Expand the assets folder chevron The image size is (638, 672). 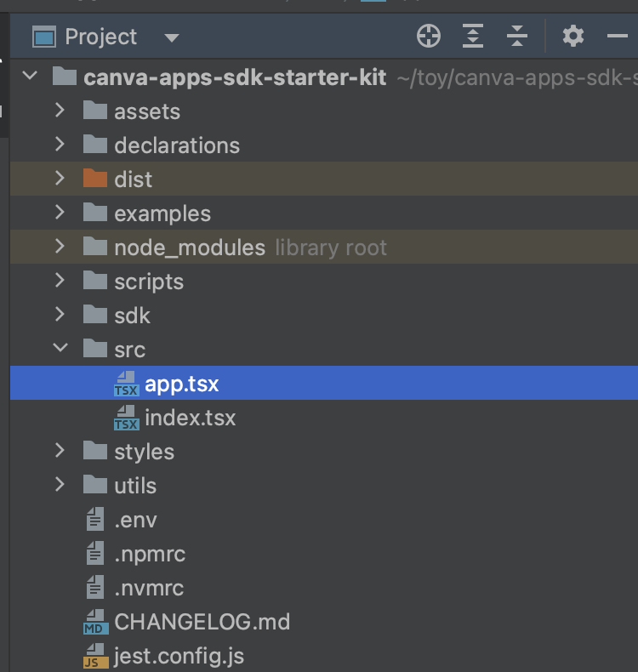pos(60,111)
